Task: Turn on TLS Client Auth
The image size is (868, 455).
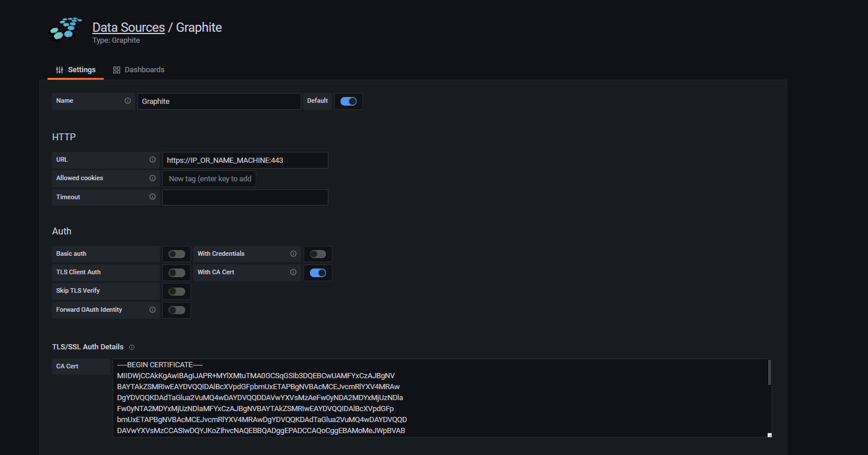Action: tap(177, 273)
